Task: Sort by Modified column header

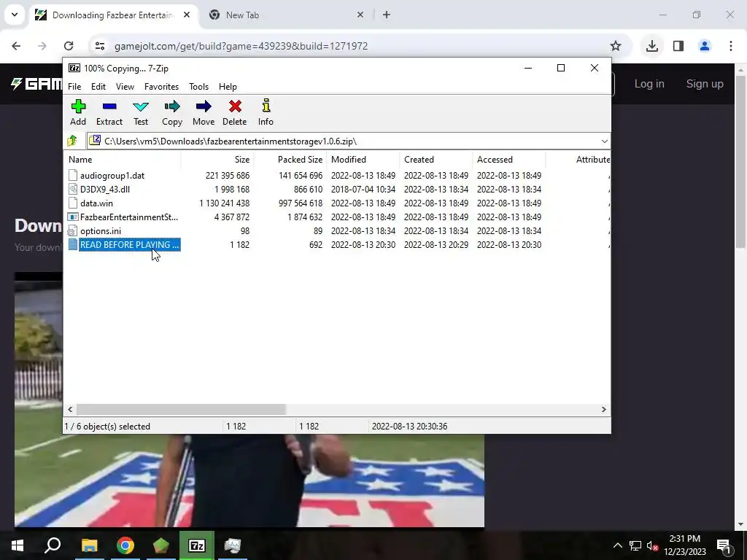Action: [363, 160]
